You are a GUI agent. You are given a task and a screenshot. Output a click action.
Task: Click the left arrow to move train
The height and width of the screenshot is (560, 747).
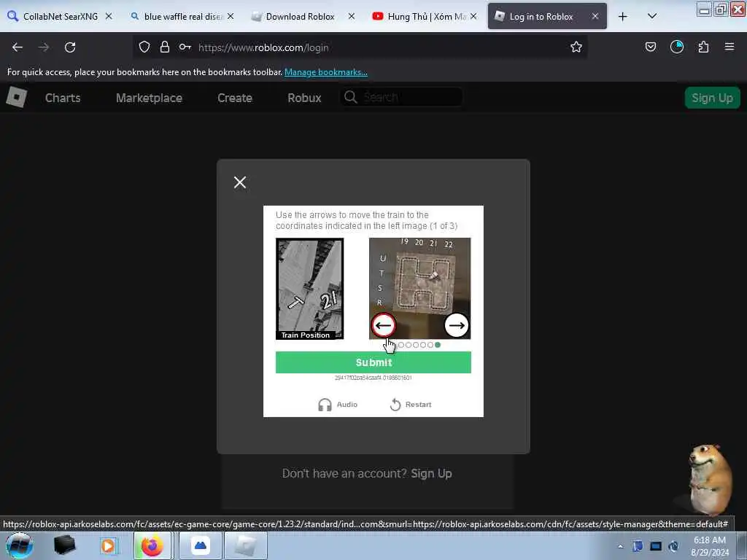(x=383, y=325)
